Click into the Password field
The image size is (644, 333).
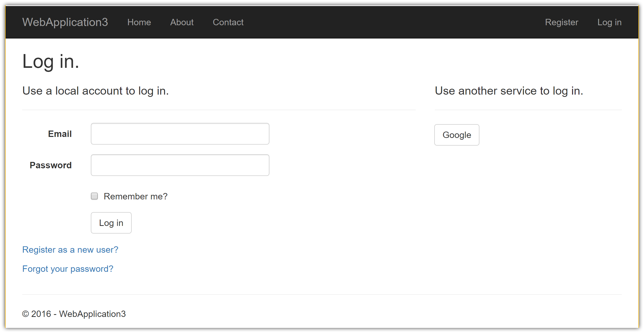pos(180,165)
